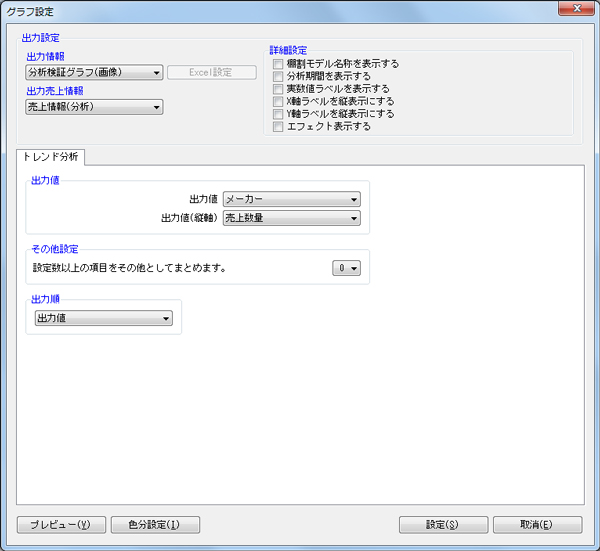Open 出力売上情報 dropdown showing 売上情報(分析)
600x551 pixels.
pos(94,107)
